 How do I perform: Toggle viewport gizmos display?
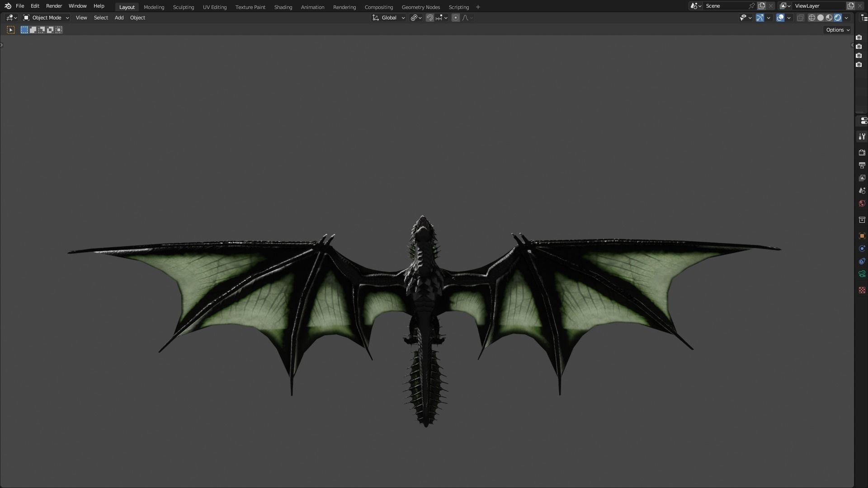760,18
